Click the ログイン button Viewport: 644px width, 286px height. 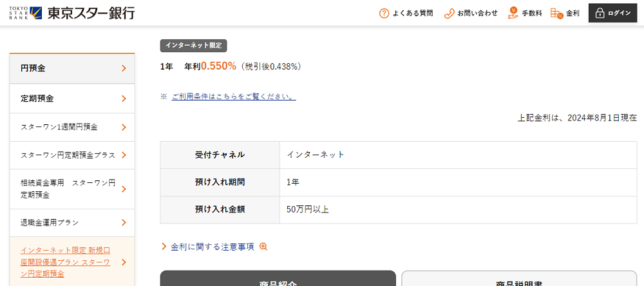[613, 13]
